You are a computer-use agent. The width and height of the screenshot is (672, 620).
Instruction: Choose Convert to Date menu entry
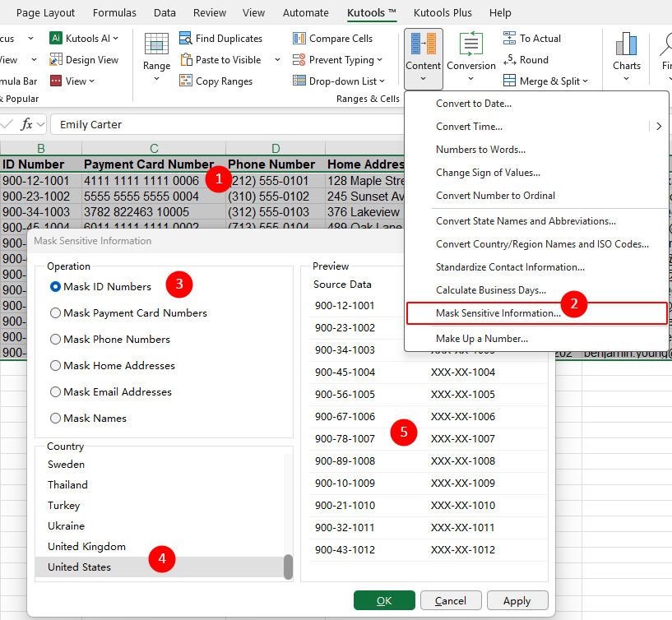(x=536, y=104)
